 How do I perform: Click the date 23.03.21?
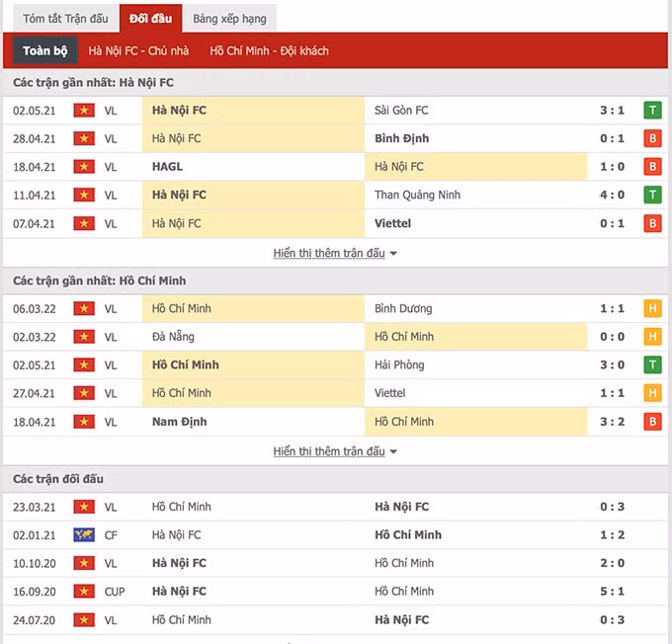[35, 508]
